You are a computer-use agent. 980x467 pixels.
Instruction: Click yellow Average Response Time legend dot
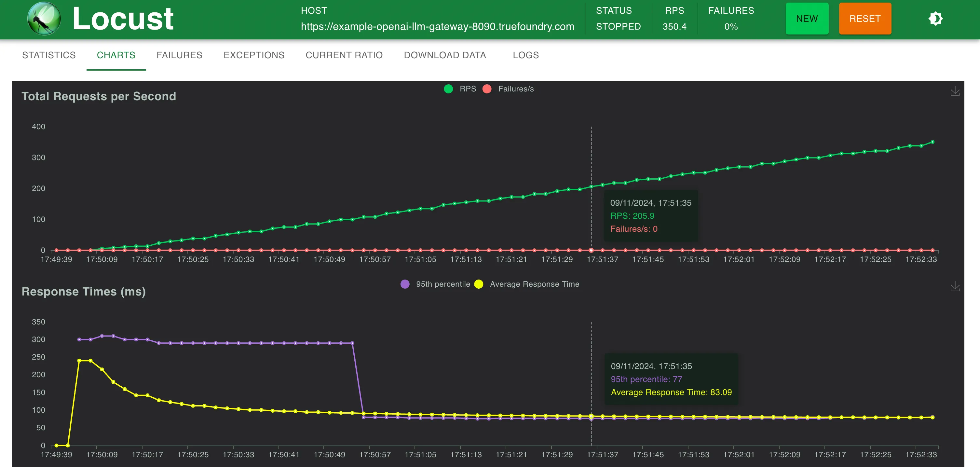(479, 284)
